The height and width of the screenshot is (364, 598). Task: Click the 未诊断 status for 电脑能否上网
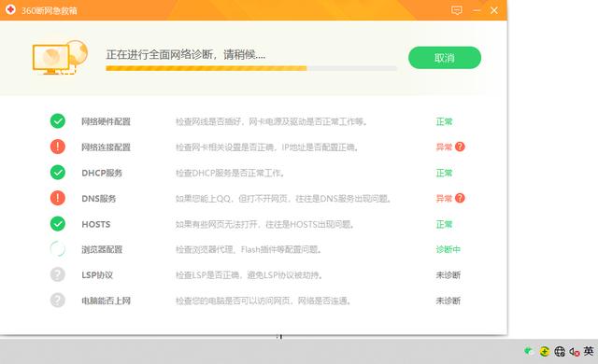point(448,301)
